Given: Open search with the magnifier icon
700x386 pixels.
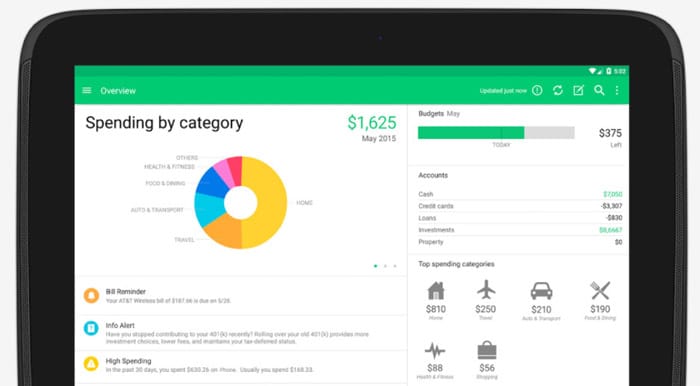Looking at the screenshot, I should point(599,91).
